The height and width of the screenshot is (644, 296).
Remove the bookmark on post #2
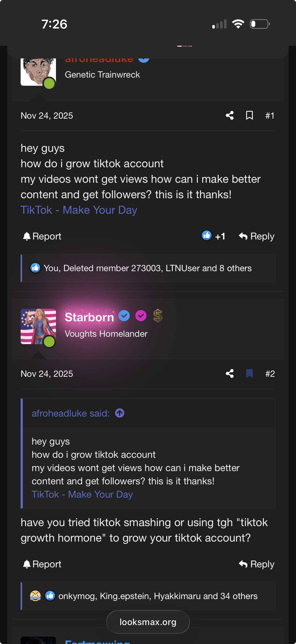point(249,374)
